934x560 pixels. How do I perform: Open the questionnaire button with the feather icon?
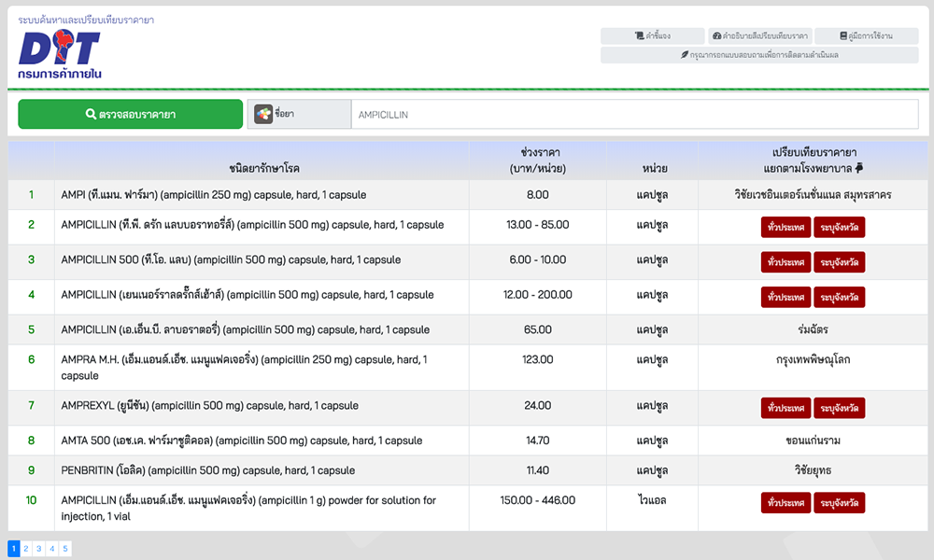pyautogui.click(x=759, y=55)
